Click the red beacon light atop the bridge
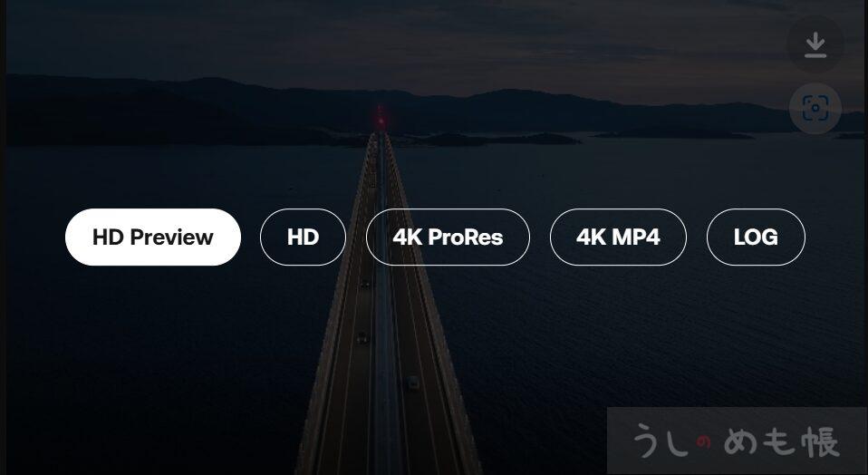The image size is (868, 475). (x=381, y=118)
